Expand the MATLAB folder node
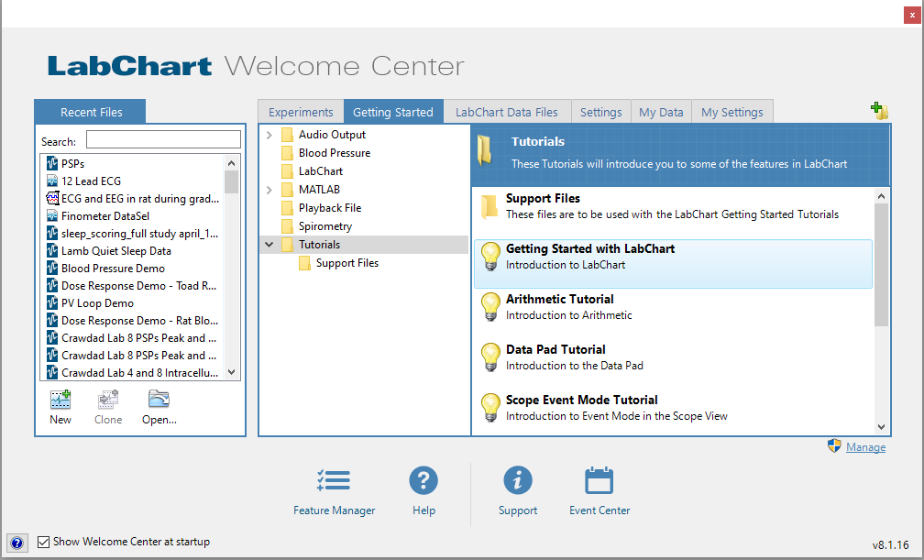The height and width of the screenshot is (560, 924). (x=269, y=190)
